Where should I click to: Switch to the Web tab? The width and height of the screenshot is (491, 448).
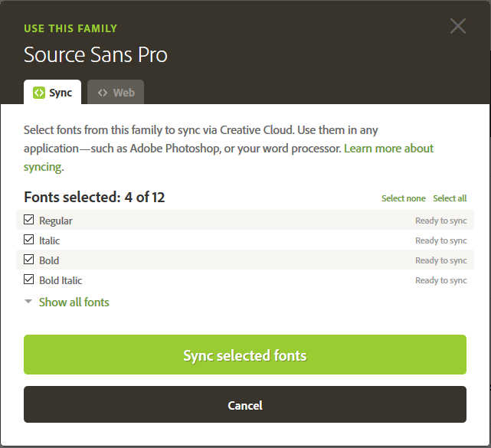coord(116,92)
